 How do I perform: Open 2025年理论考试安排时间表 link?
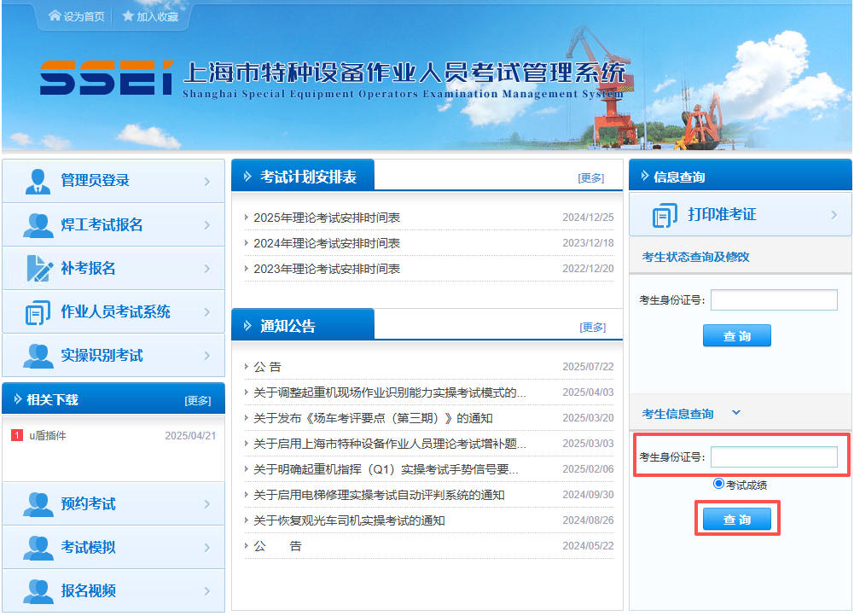pos(327,218)
